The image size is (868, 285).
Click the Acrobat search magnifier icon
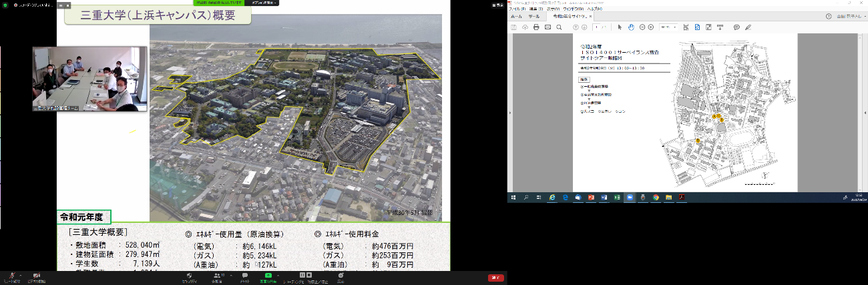coord(559,27)
